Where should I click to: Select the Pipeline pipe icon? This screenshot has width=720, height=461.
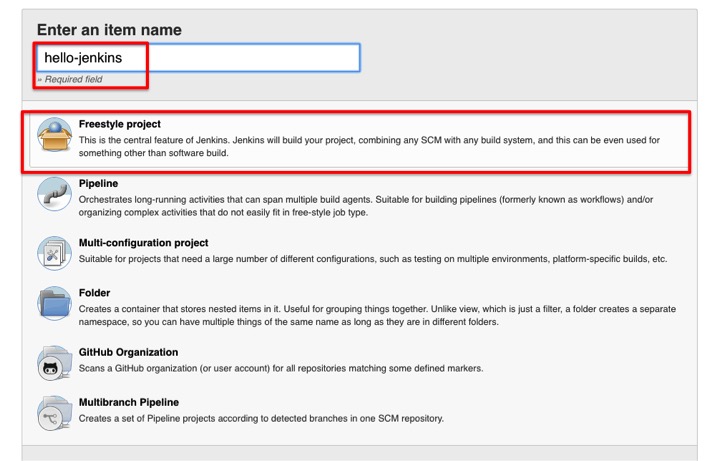54,194
